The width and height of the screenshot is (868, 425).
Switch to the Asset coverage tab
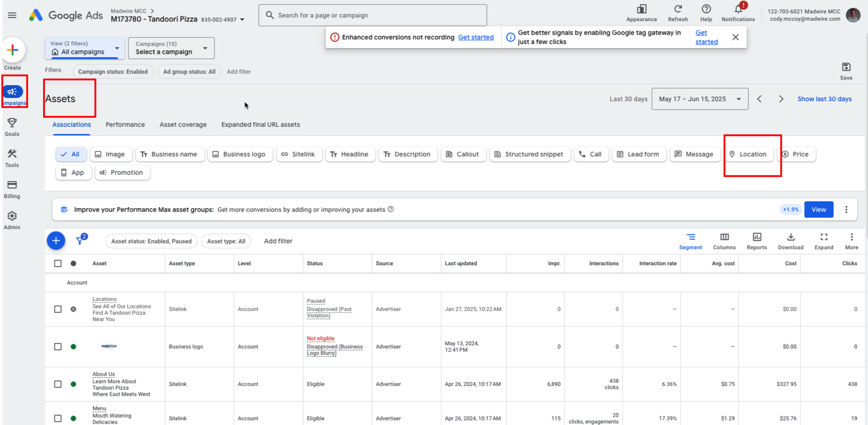(x=183, y=125)
